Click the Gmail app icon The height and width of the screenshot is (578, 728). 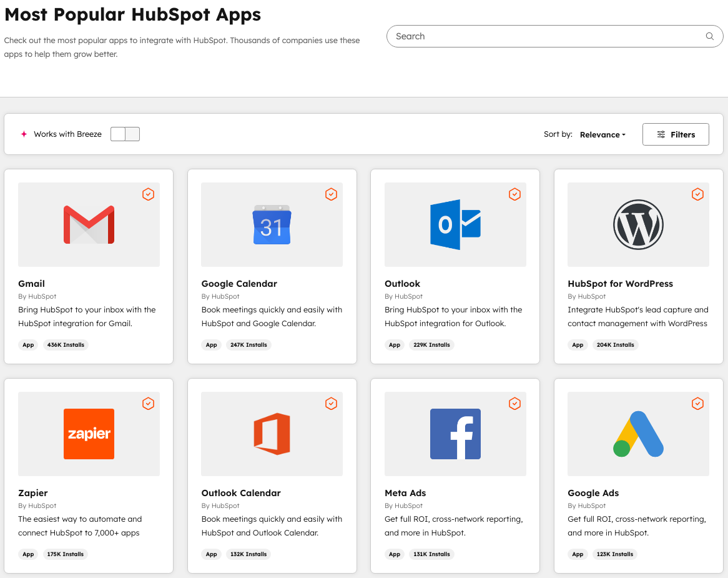pyautogui.click(x=89, y=224)
